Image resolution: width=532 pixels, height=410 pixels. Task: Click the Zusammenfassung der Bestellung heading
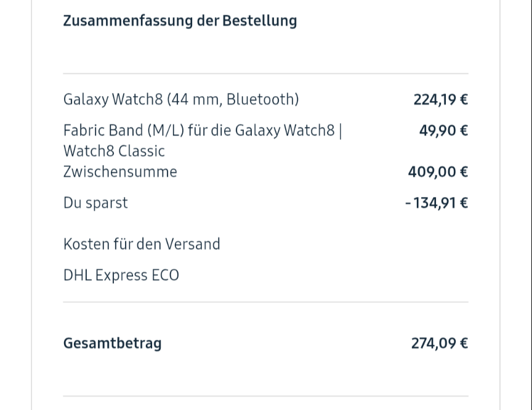[180, 20]
